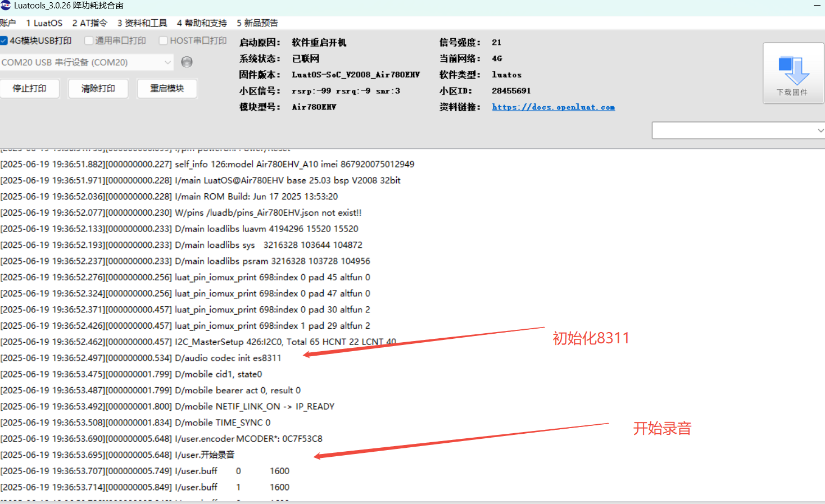Select the I2C_MasterSetup log line

198,342
